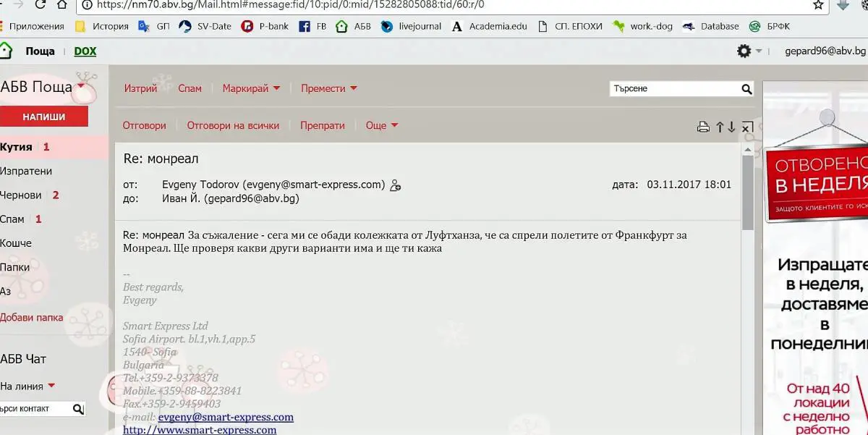Bookmark this page with star icon
Image resolution: width=868 pixels, height=435 pixels.
818,5
